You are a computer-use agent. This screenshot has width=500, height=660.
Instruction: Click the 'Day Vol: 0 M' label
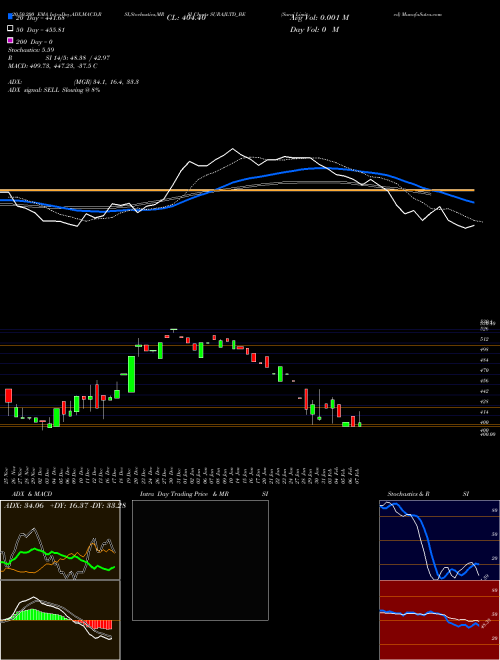pos(314,30)
